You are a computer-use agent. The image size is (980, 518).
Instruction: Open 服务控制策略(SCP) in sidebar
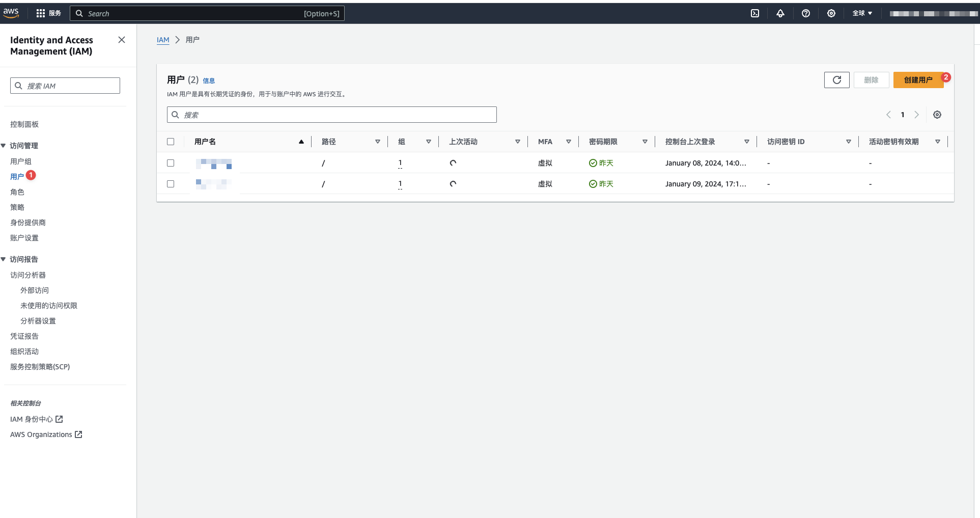point(40,367)
